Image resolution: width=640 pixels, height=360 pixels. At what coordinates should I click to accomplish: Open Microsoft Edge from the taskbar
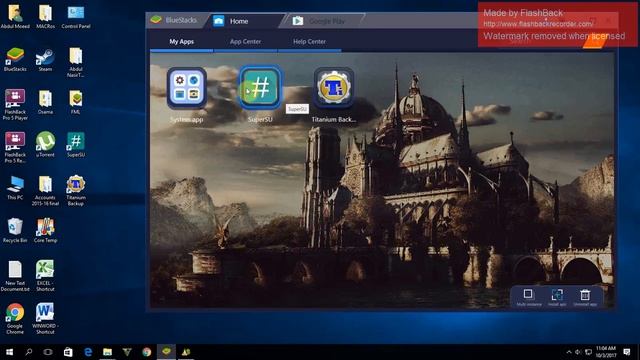point(88,352)
